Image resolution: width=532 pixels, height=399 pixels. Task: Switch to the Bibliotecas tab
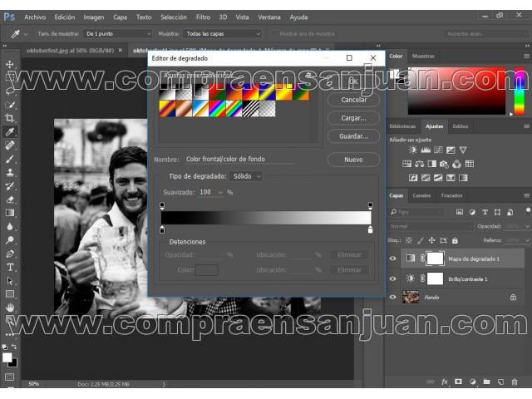click(402, 126)
